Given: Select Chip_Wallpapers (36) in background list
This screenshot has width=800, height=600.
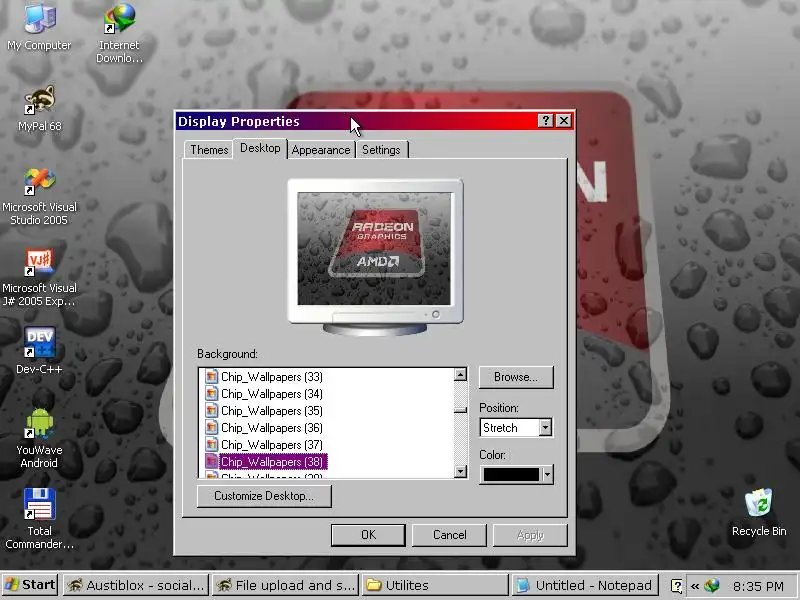Looking at the screenshot, I should point(271,428).
